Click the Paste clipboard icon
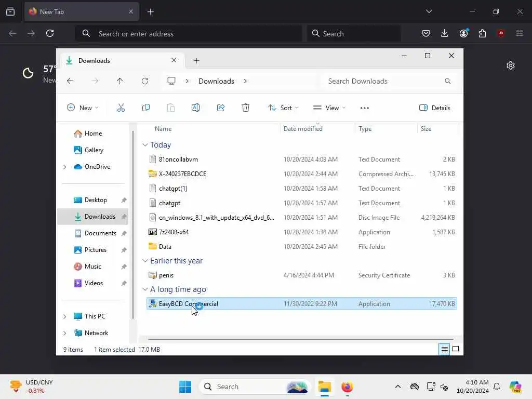Screen dimensions: 532x399 point(170,108)
